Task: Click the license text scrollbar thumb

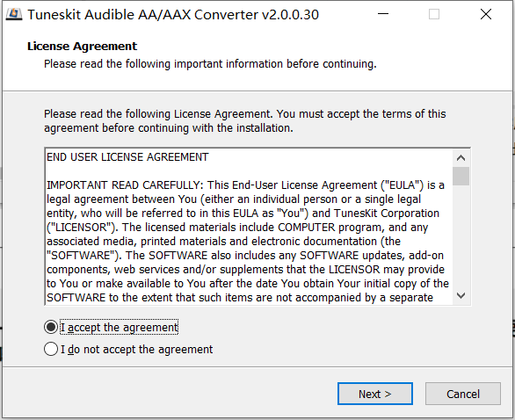Action: click(461, 176)
